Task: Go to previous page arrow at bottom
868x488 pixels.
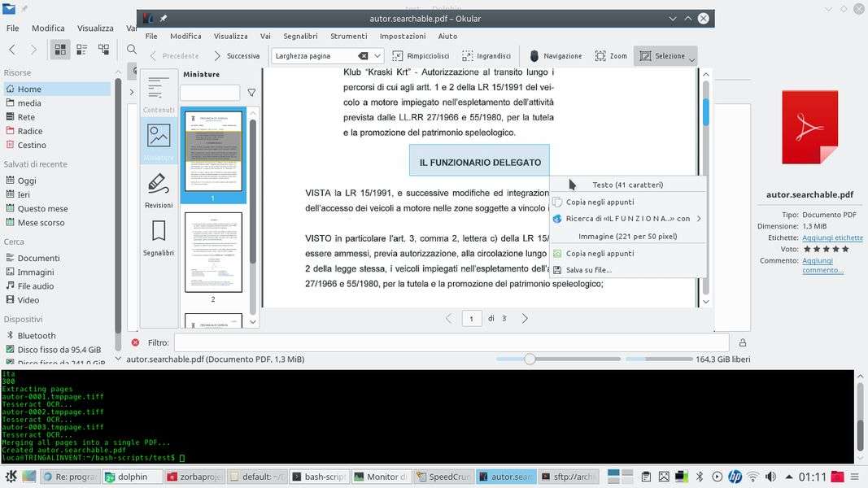Action: 449,318
